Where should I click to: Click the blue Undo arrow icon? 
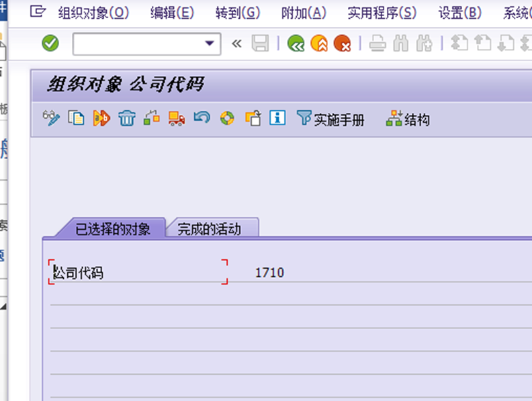[x=202, y=118]
